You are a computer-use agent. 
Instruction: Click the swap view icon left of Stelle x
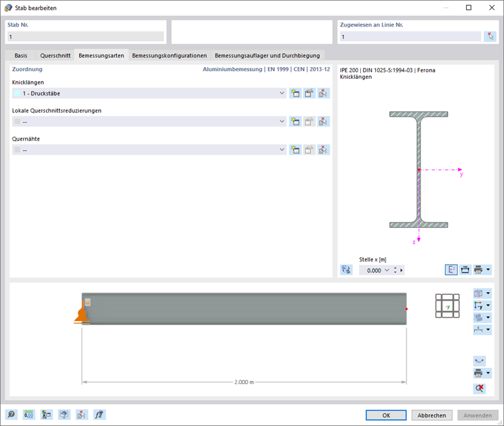(x=346, y=269)
